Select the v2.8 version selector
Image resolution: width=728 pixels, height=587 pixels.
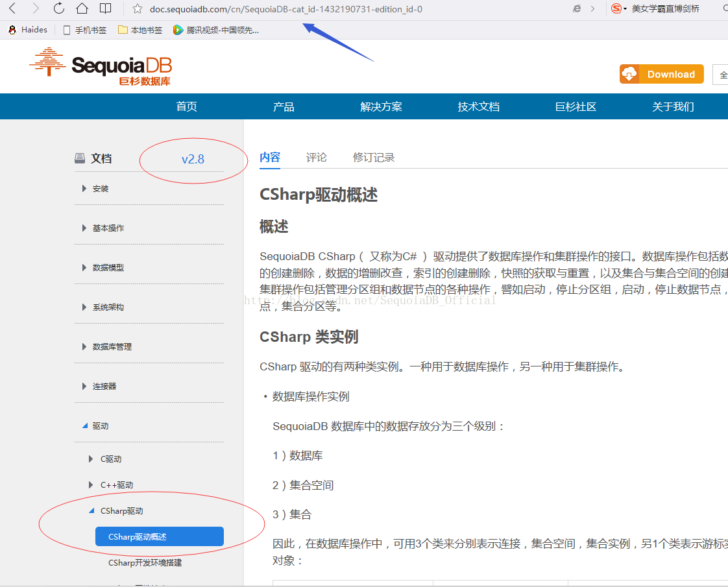(193, 159)
